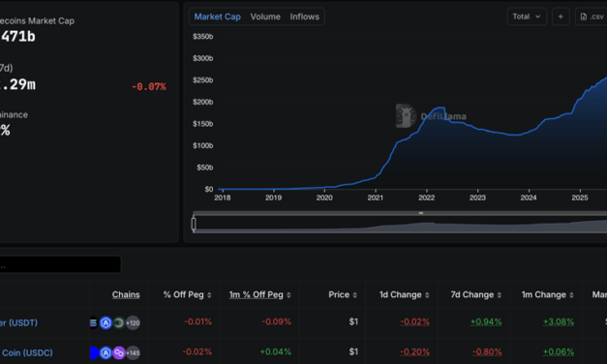The height and width of the screenshot is (364, 607).
Task: Switch to the Volume tab
Action: pos(265,16)
